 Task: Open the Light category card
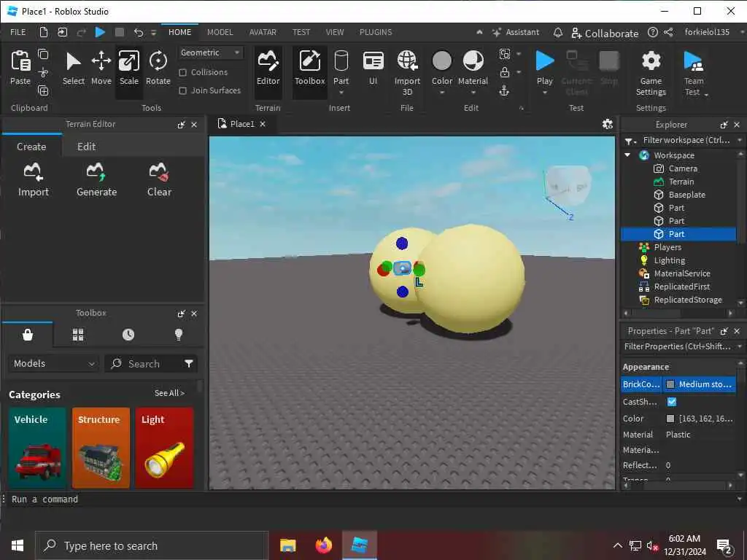[x=164, y=448]
